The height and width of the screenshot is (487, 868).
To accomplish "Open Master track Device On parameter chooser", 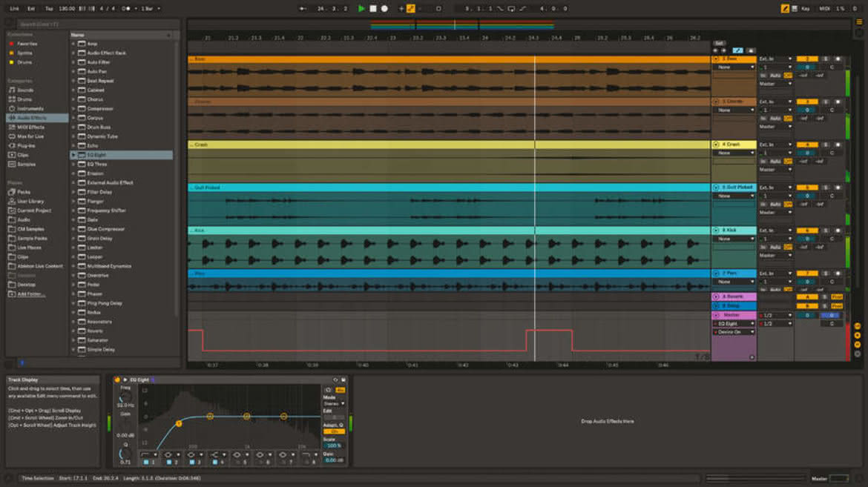I will 734,332.
